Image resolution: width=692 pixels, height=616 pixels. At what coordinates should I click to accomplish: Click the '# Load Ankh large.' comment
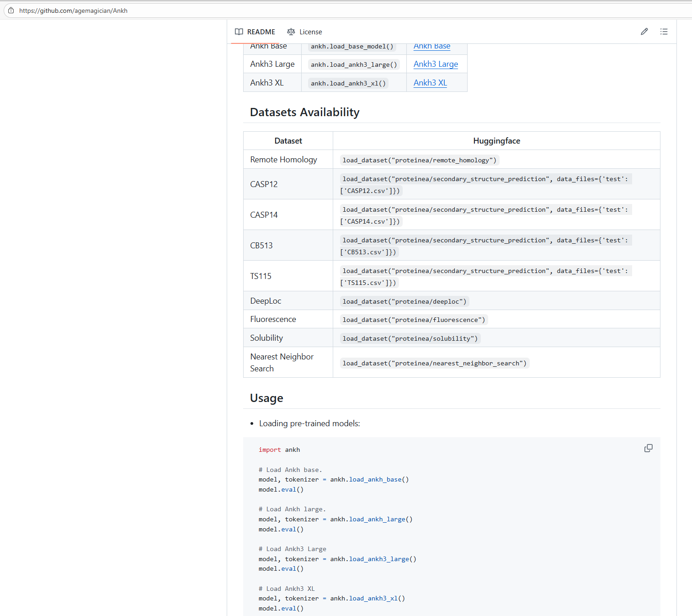click(x=292, y=509)
